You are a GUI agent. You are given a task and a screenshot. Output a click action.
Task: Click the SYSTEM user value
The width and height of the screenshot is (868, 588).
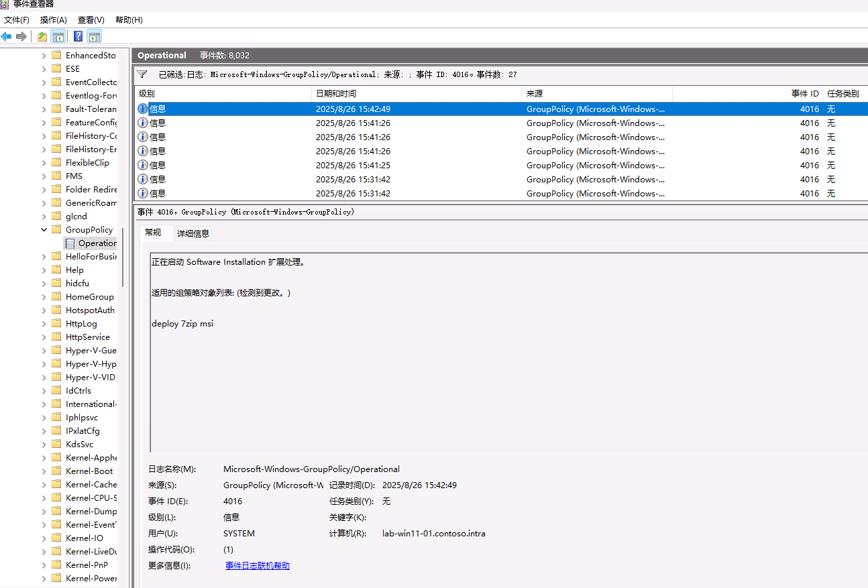tap(239, 534)
